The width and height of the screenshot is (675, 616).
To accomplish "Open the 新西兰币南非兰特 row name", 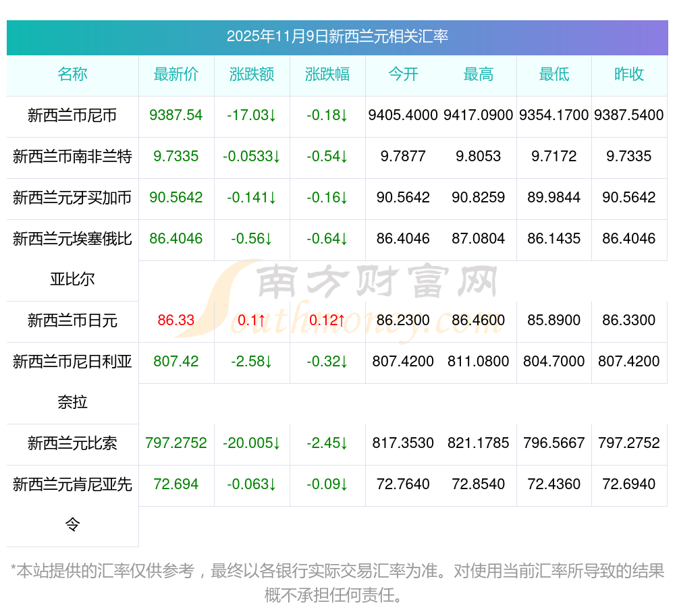I will 72,156.
